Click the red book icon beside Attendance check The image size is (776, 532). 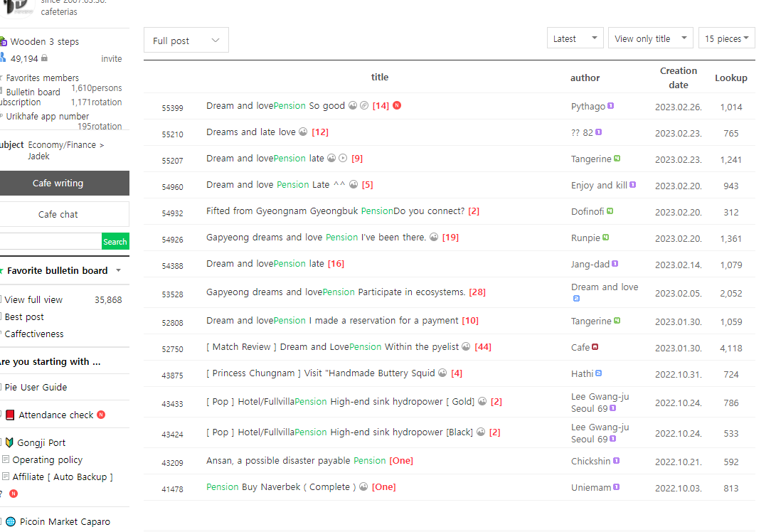(x=10, y=415)
